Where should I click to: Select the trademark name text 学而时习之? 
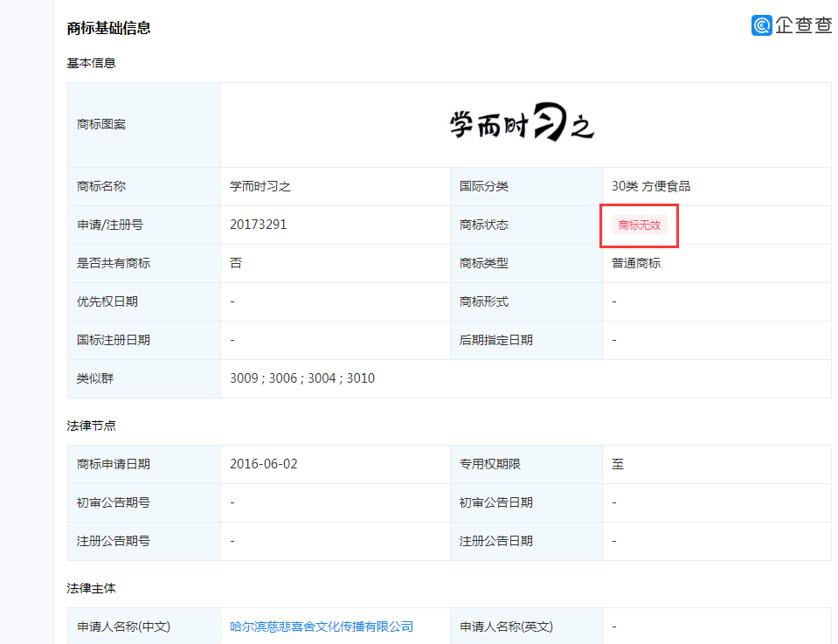(260, 186)
